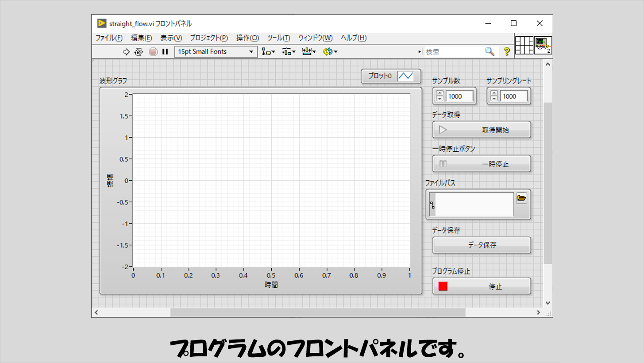This screenshot has height=363, width=644.
Task: Expand the Align Objects dropdown
Action: click(x=268, y=52)
